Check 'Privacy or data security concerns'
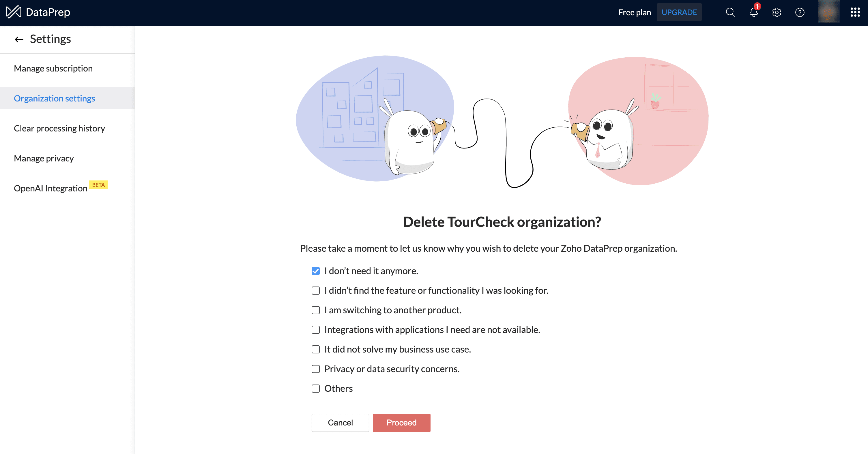Image resolution: width=868 pixels, height=454 pixels. [316, 369]
